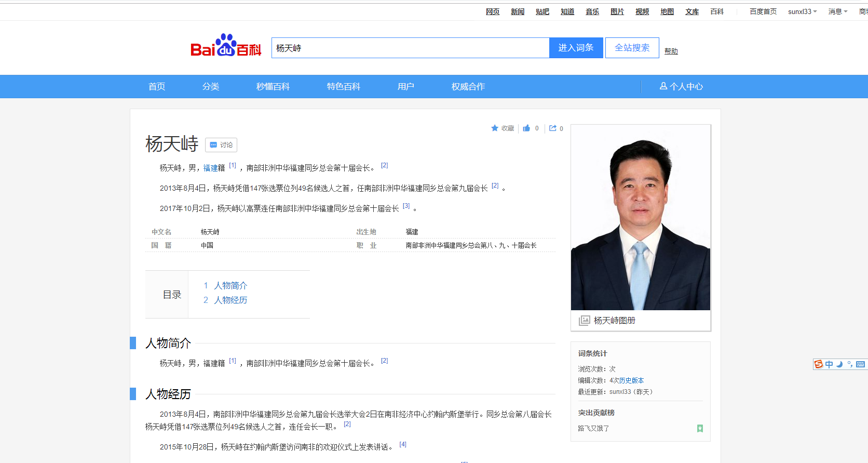868x463 pixels.
Task: Toggle Sogou punctuation mode button
Action: [x=850, y=364]
